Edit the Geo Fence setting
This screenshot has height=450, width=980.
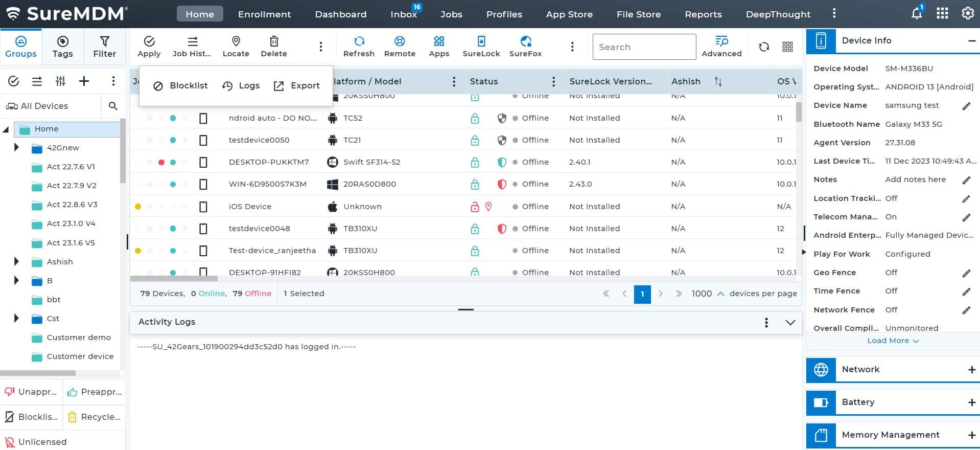coord(966,273)
